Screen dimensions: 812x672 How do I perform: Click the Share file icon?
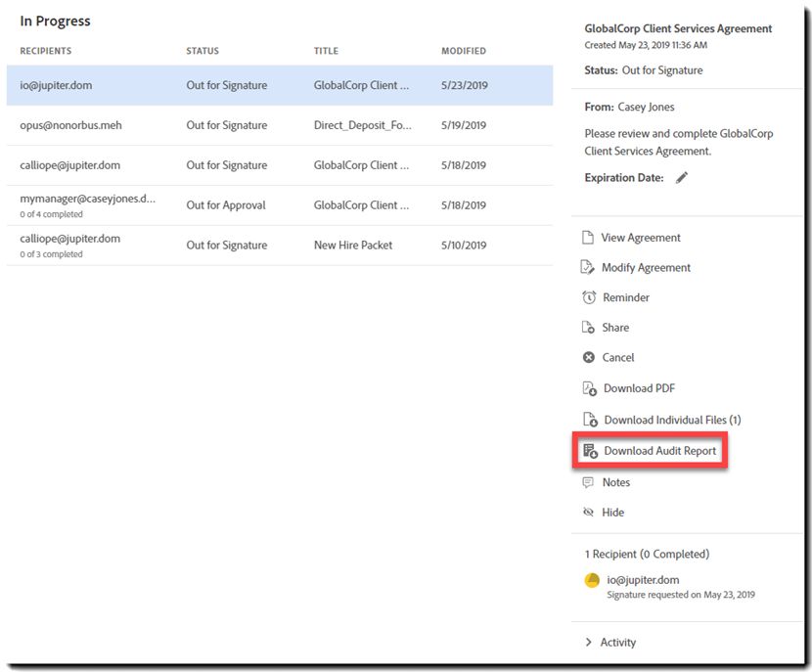coord(588,328)
